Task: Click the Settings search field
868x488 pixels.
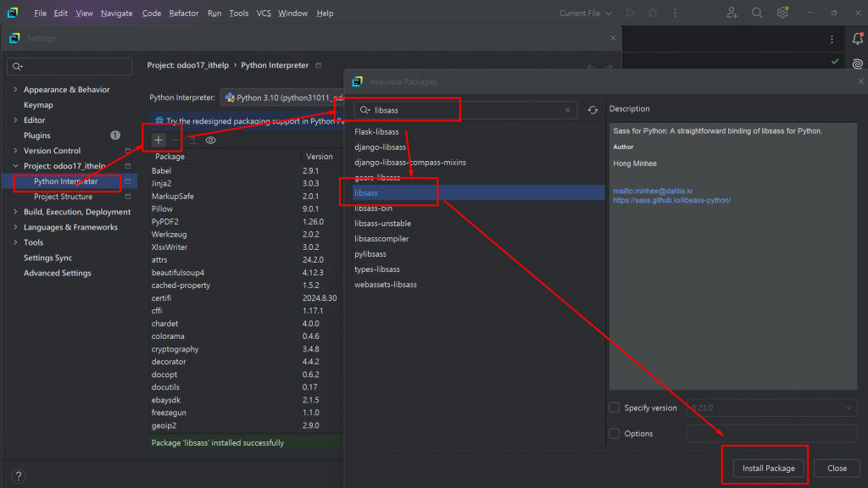Action: point(70,66)
